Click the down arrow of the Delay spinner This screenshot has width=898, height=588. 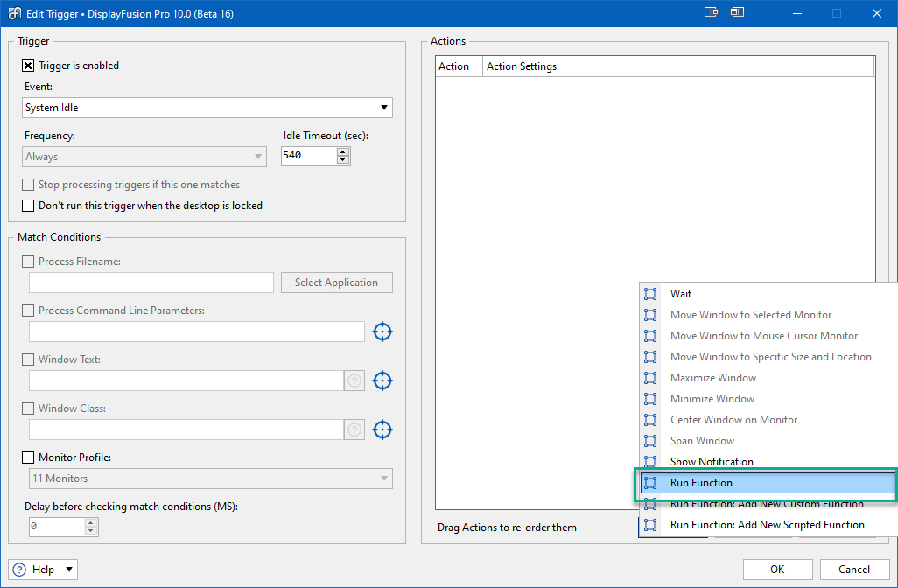[x=90, y=531]
